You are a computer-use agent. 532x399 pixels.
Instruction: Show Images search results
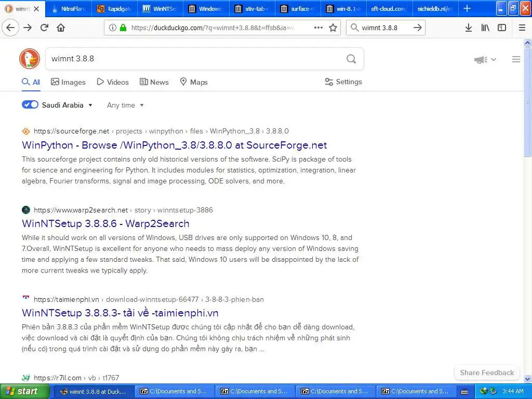click(x=68, y=82)
